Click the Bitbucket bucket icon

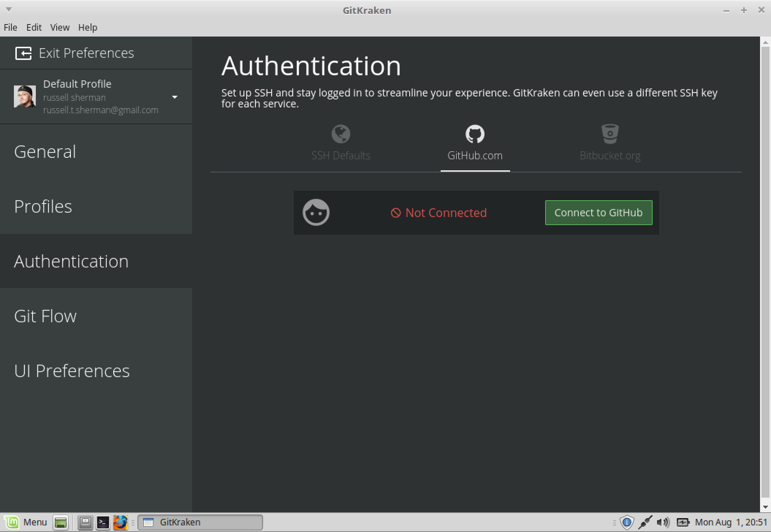click(x=610, y=134)
